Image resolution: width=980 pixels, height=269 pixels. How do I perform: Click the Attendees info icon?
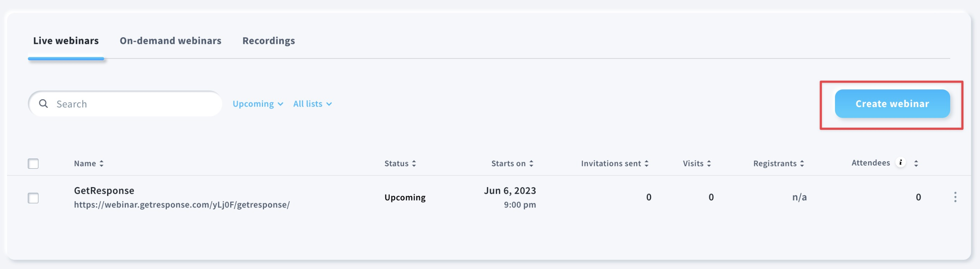pos(900,162)
